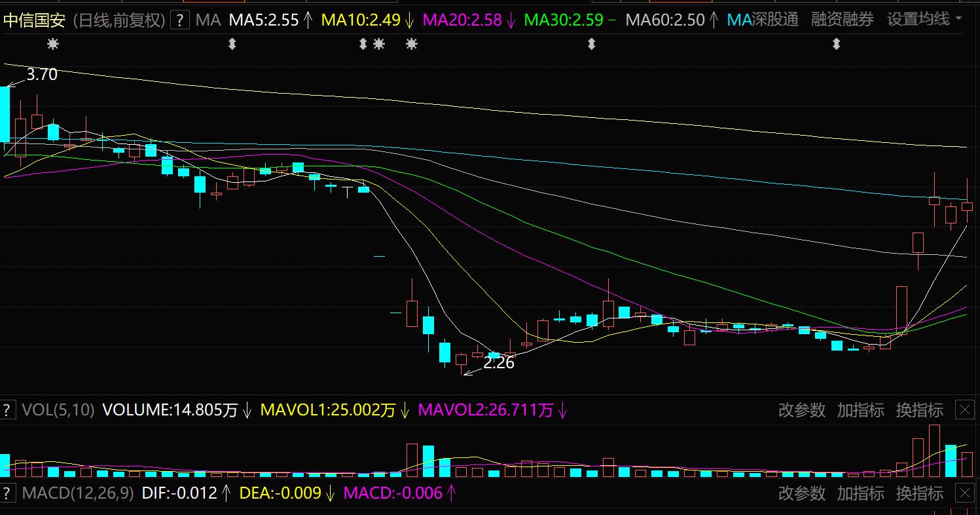980x515 pixels.
Task: Click 换指标 in the VOL panel
Action: (x=920, y=410)
